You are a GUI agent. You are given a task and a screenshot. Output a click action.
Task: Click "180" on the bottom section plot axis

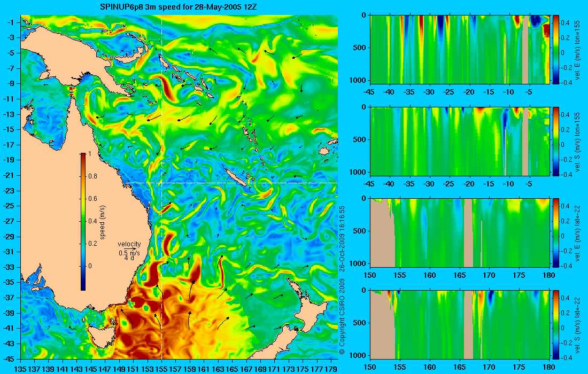coord(549,367)
